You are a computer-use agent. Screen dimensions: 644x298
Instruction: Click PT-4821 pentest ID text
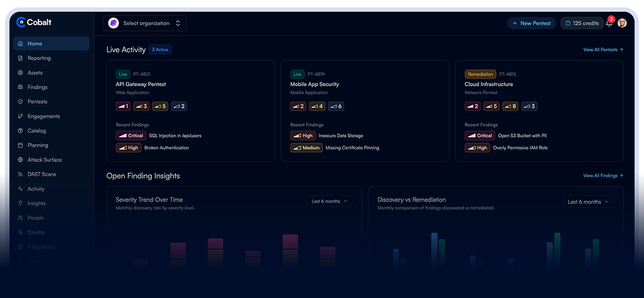(x=141, y=74)
